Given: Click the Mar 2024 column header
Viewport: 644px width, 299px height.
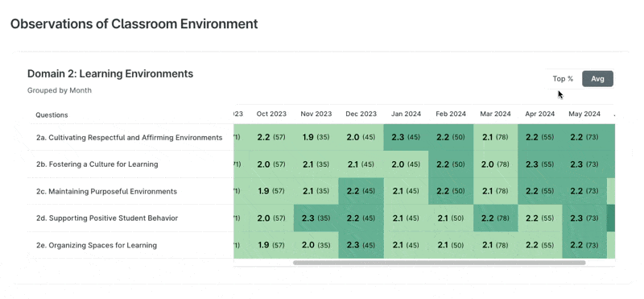Looking at the screenshot, I should (x=495, y=114).
